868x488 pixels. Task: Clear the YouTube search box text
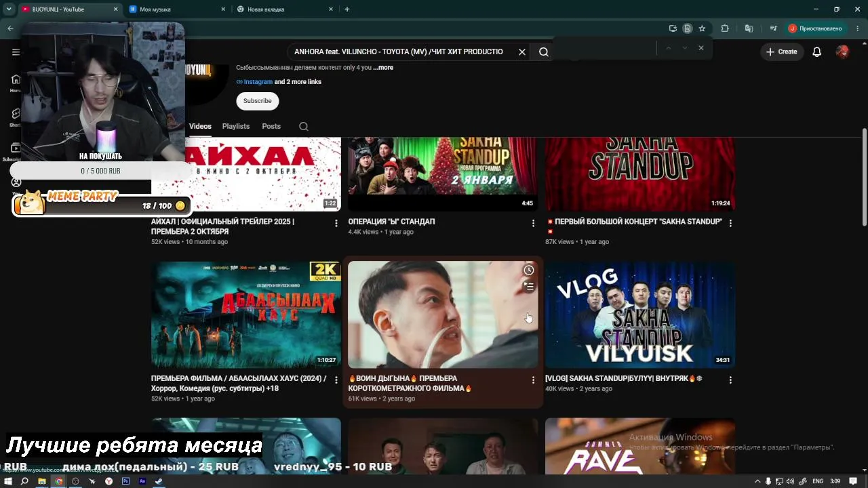(522, 52)
